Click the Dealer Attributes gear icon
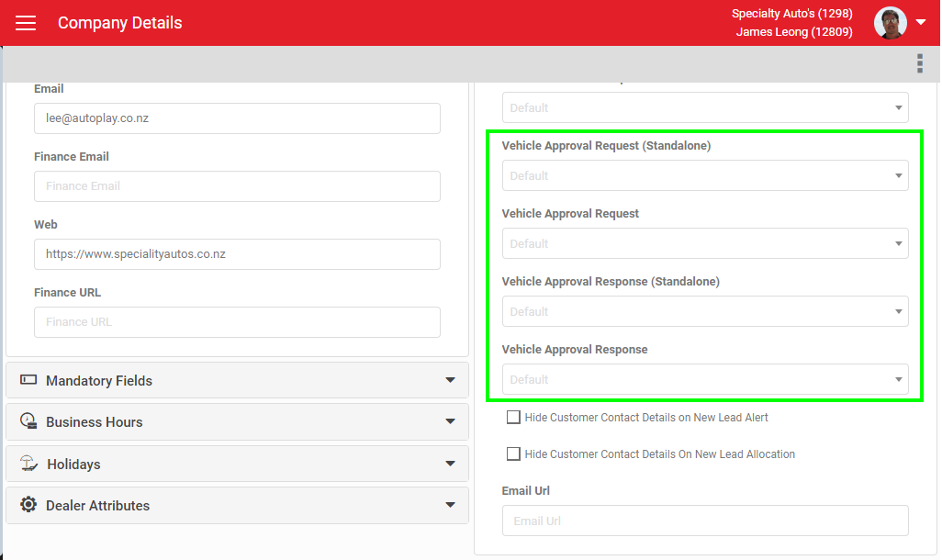Viewport: 942px width, 560px height. tap(28, 505)
